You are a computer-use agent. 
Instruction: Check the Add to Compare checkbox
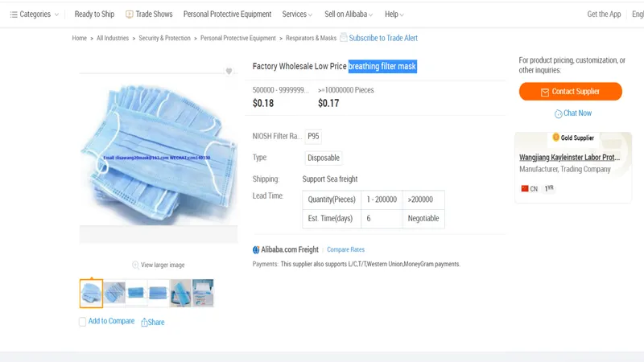tap(82, 322)
